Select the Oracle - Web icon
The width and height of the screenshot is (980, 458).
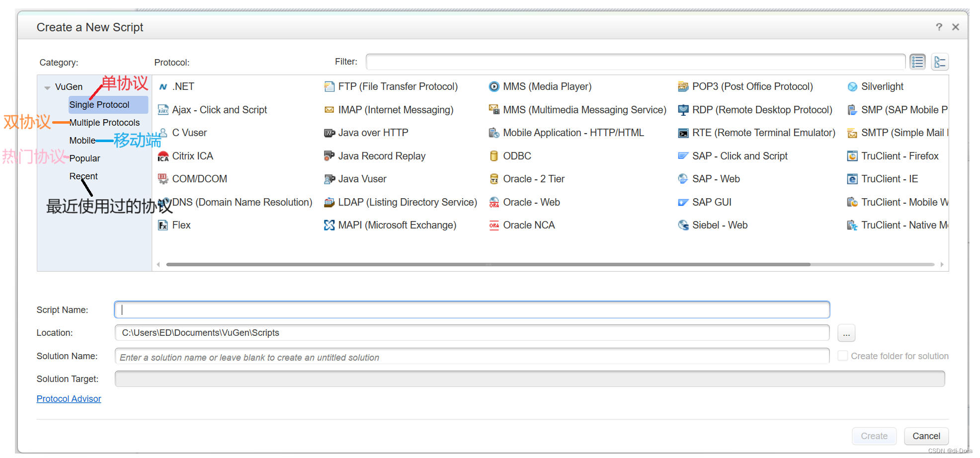tap(494, 202)
